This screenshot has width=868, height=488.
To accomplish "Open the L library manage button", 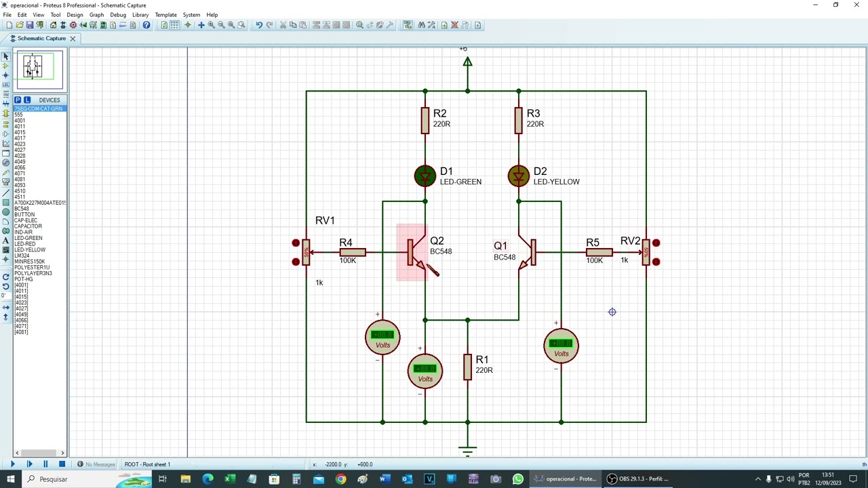I will pos(27,100).
